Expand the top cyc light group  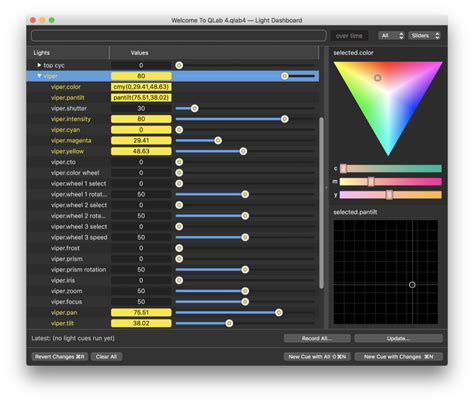[x=39, y=65]
